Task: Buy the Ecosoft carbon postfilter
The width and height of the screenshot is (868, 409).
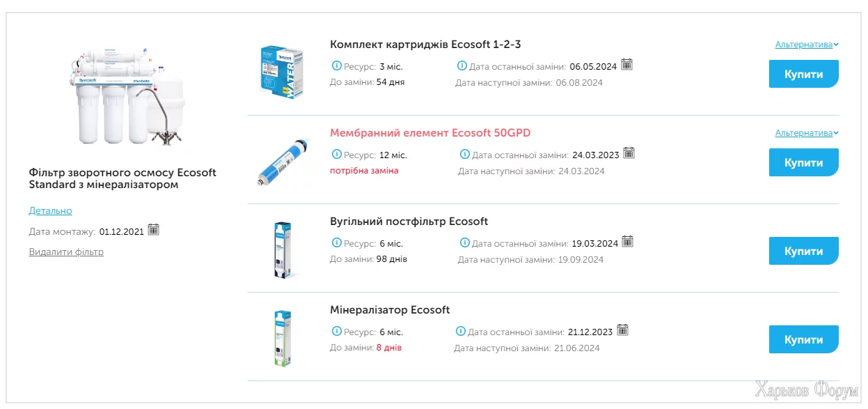Action: click(x=803, y=251)
